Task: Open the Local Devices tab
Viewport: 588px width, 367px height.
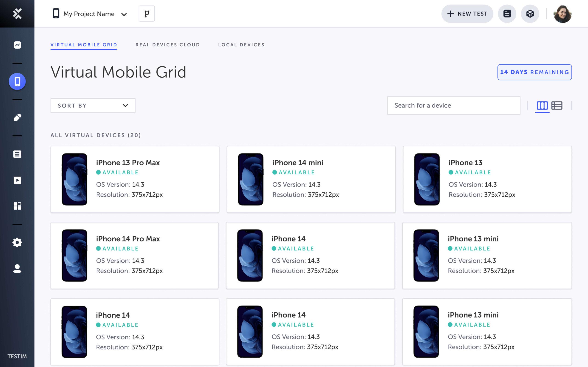Action: point(241,45)
